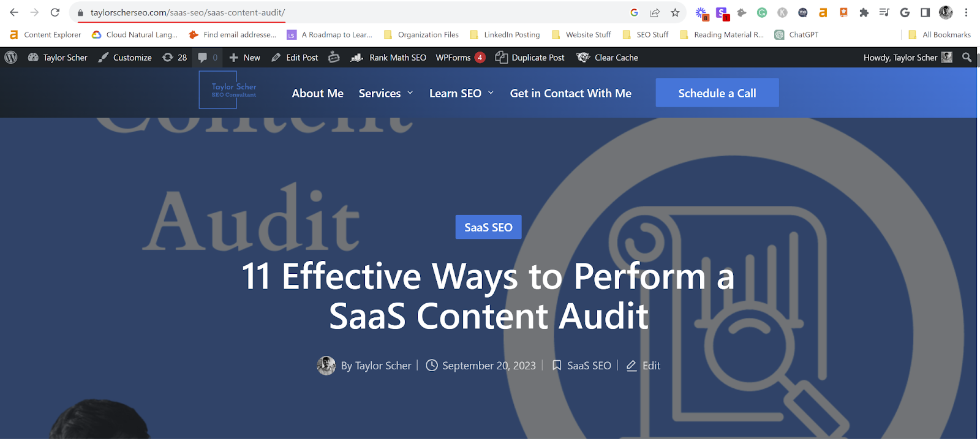
Task: Click the comments bubble icon in admin bar
Action: 203,58
